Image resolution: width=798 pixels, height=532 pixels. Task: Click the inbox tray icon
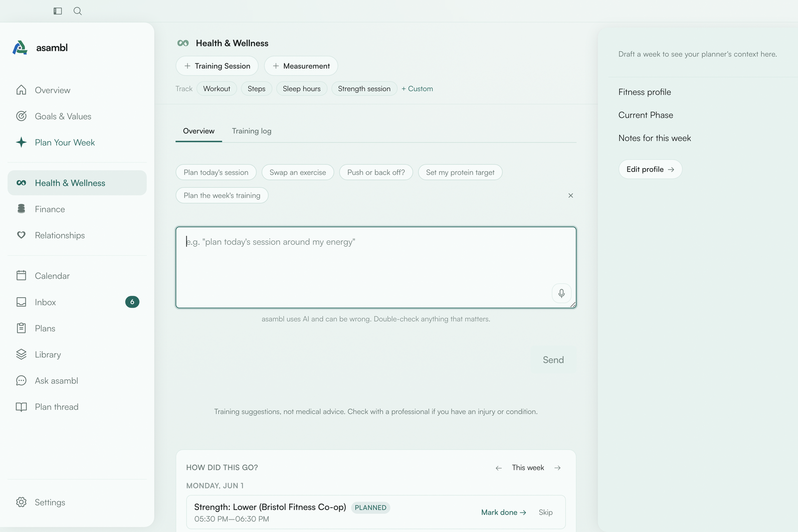coord(21,302)
